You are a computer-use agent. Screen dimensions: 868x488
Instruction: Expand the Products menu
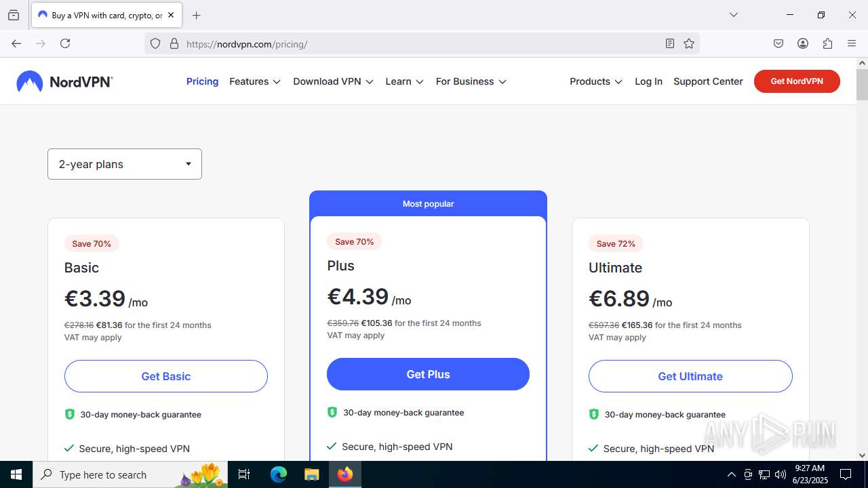click(596, 81)
